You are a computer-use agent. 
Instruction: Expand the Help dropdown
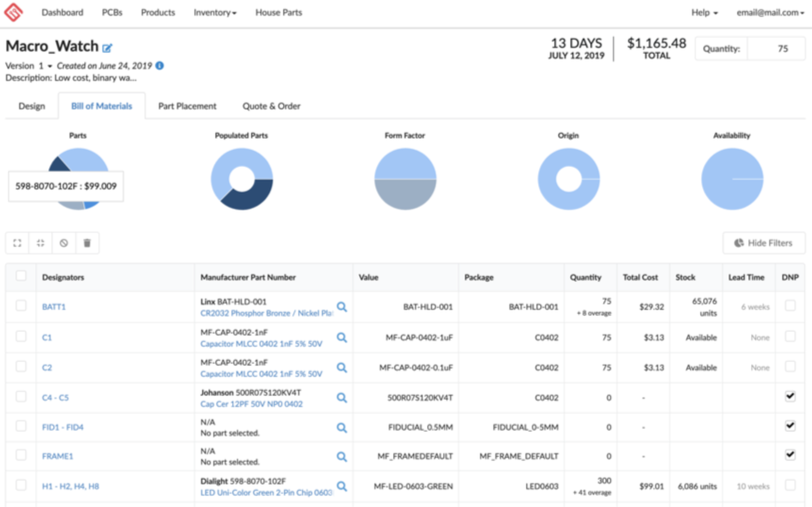(704, 13)
